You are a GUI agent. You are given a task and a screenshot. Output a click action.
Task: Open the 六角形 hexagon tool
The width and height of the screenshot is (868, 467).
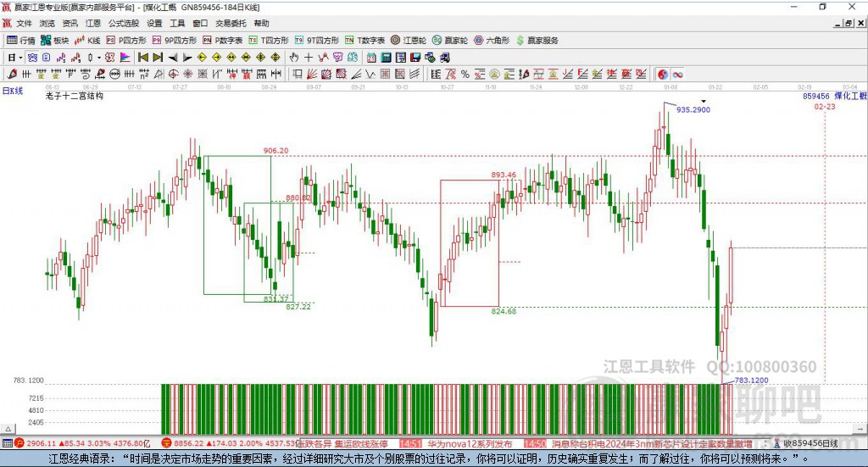click(492, 40)
